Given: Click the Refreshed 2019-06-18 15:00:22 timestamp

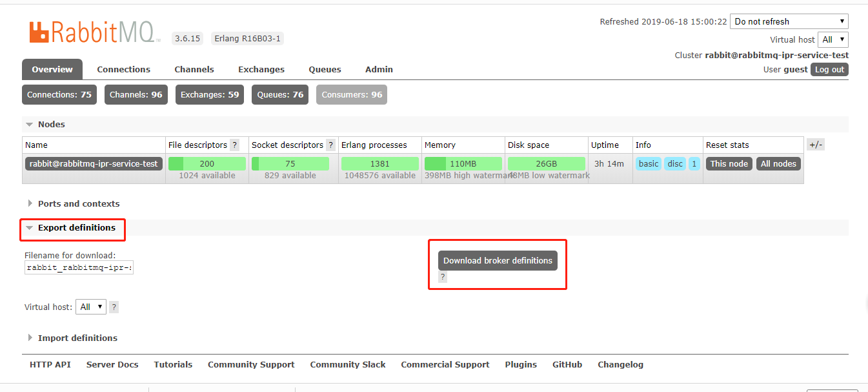Looking at the screenshot, I should [663, 21].
